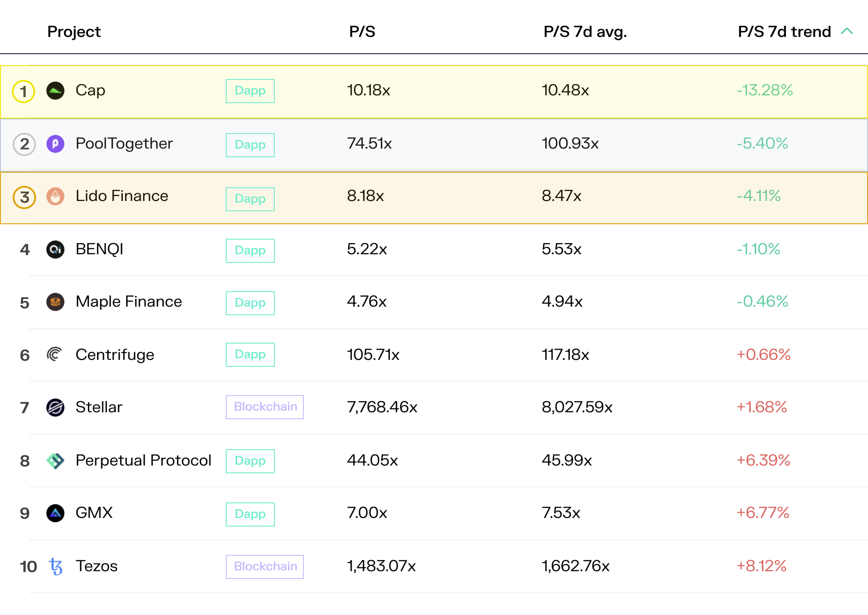Click the Project column header
Image resolution: width=868 pixels, height=615 pixels.
click(x=74, y=32)
